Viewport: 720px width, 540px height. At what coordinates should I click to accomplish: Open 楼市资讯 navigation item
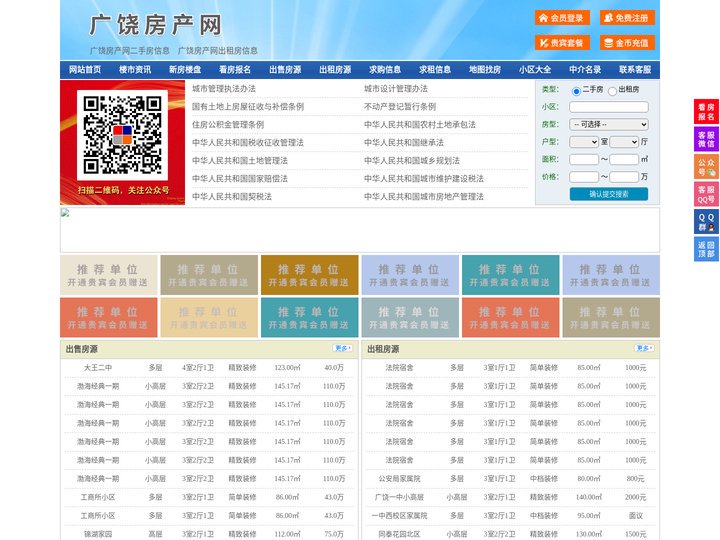click(135, 70)
